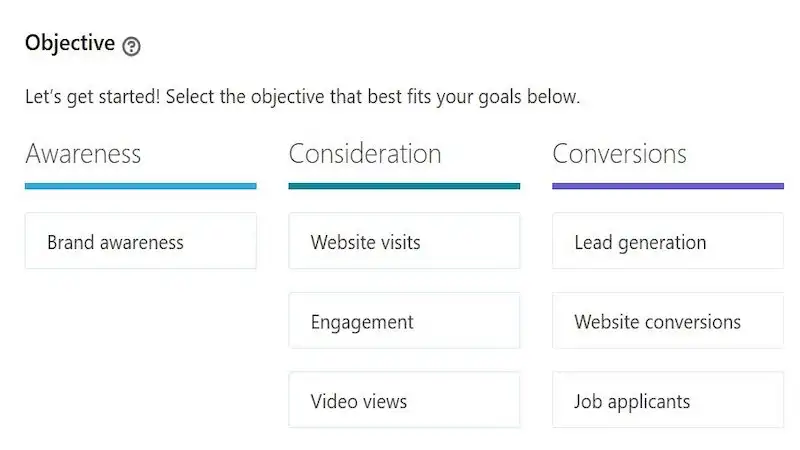Click the Awareness column heading
The width and height of the screenshot is (800, 450).
tap(83, 154)
